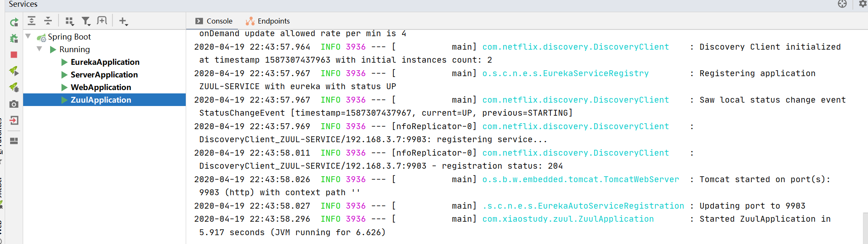Click the Spring Boot label

tap(69, 37)
